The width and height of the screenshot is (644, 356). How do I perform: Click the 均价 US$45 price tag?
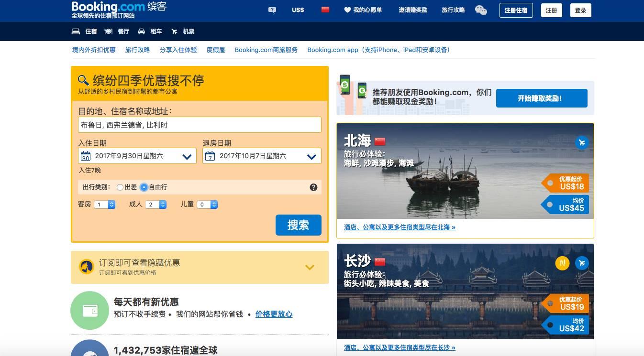coord(566,204)
